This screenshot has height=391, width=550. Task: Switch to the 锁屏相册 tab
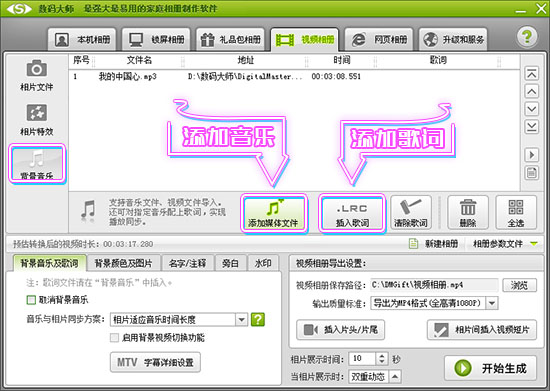point(156,40)
